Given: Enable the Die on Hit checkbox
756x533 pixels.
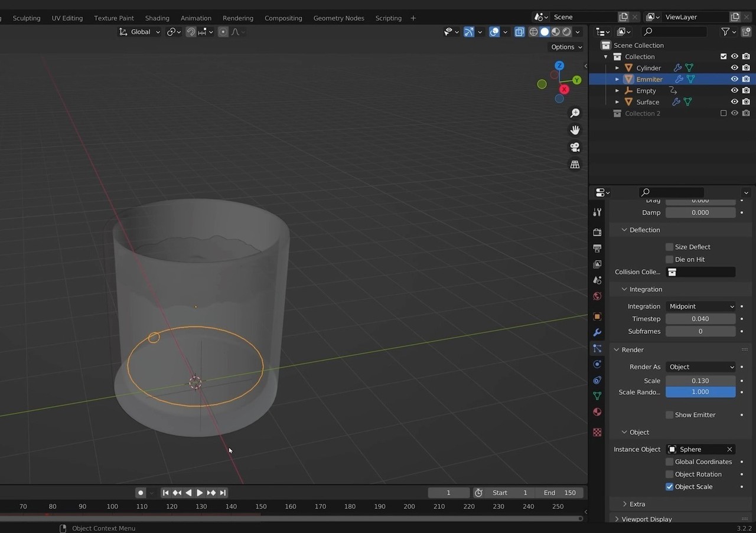Looking at the screenshot, I should coord(669,259).
